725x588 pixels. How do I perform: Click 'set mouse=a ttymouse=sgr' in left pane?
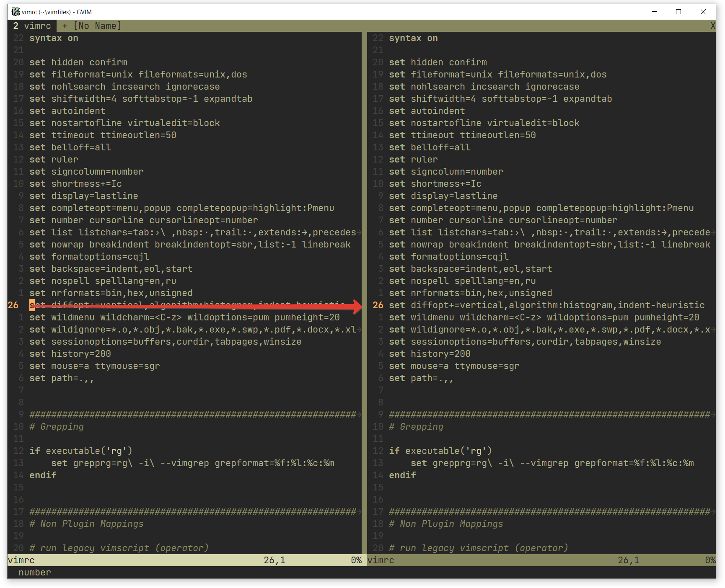[95, 366]
